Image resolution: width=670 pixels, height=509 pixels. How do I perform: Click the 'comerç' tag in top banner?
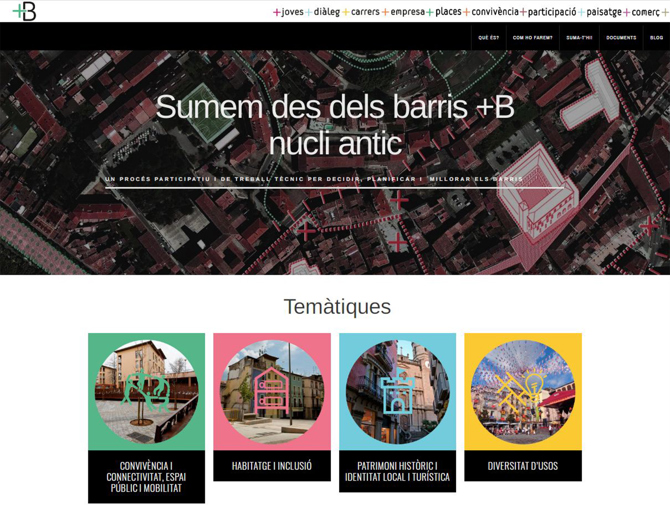click(645, 12)
